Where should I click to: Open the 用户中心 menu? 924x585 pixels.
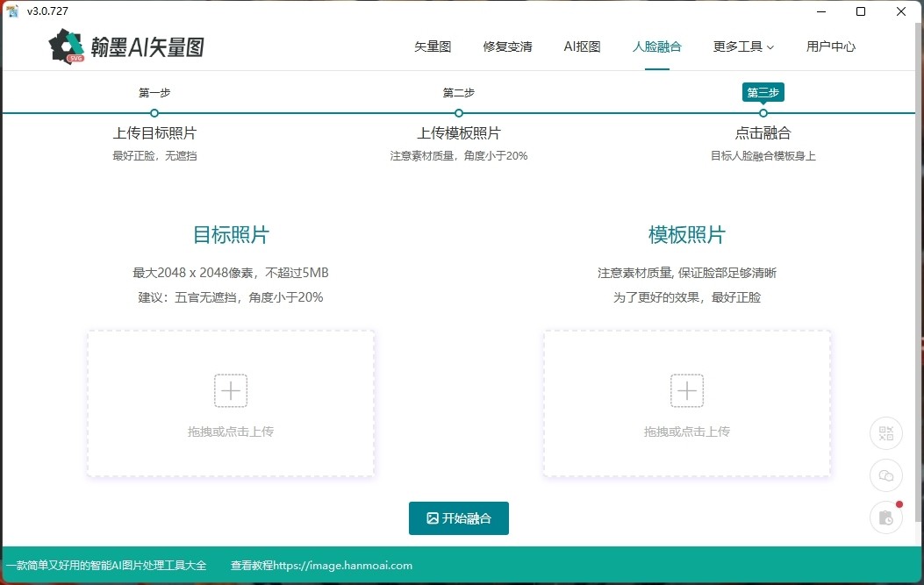coord(830,46)
